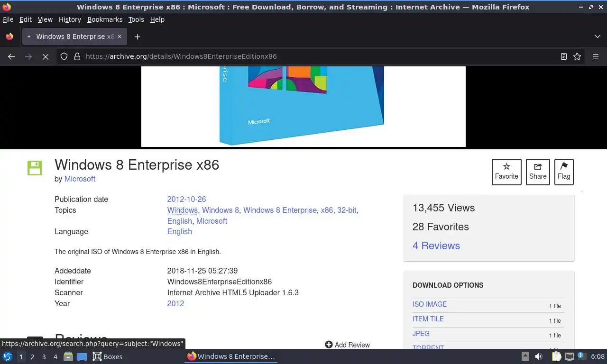Stop loading the page
Screen dimensions: 607x364
(x=46, y=56)
